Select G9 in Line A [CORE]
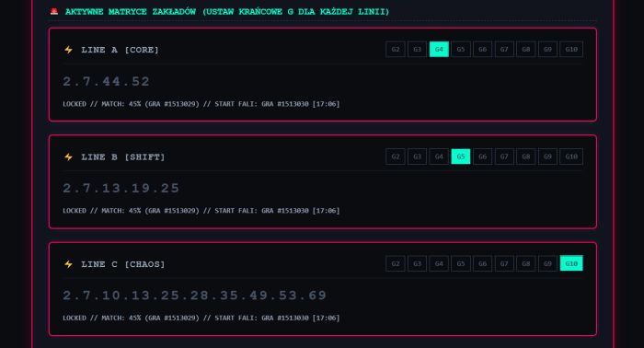 click(x=548, y=50)
